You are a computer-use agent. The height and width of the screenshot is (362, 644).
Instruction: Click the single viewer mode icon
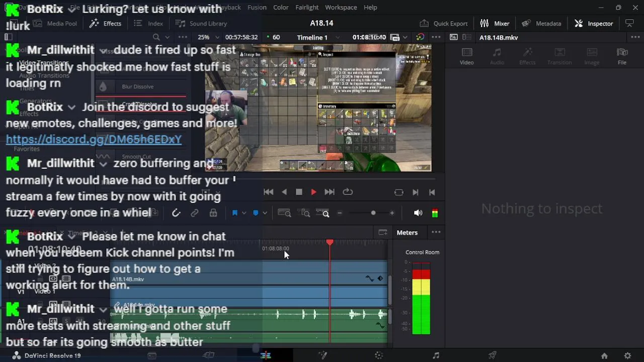tap(453, 37)
